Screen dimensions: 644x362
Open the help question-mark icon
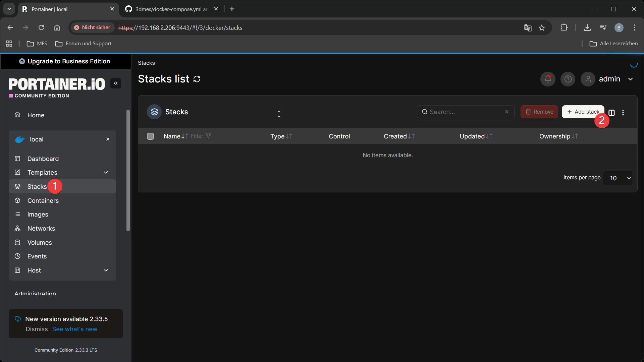click(x=568, y=79)
